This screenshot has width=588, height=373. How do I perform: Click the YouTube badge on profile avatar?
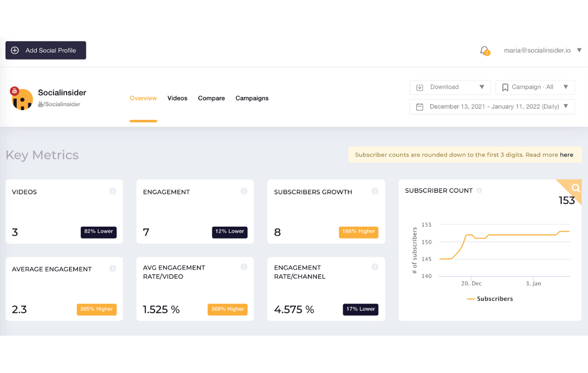[14, 91]
